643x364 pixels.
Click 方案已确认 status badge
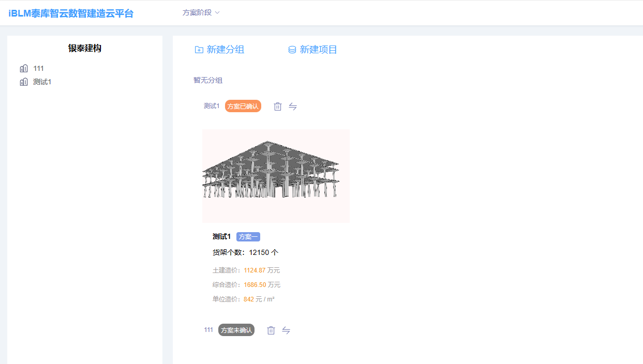(243, 106)
